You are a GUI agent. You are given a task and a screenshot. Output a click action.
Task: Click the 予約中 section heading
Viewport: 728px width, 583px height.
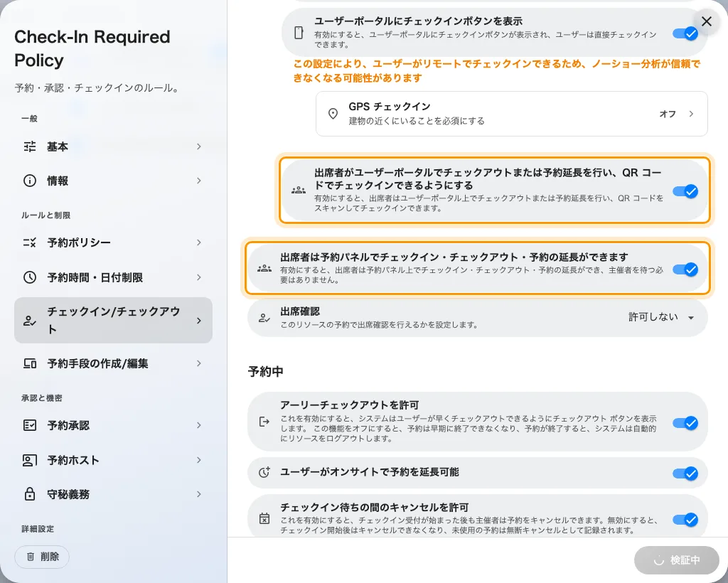pyautogui.click(x=266, y=371)
